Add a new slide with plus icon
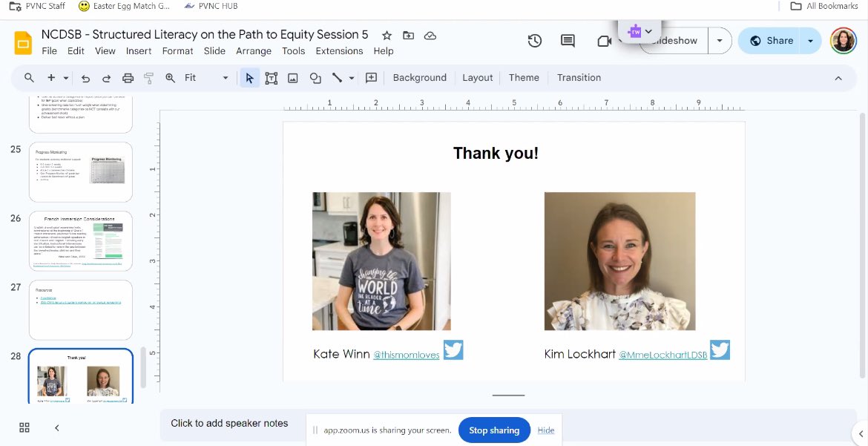The height and width of the screenshot is (446, 868). pyautogui.click(x=51, y=78)
